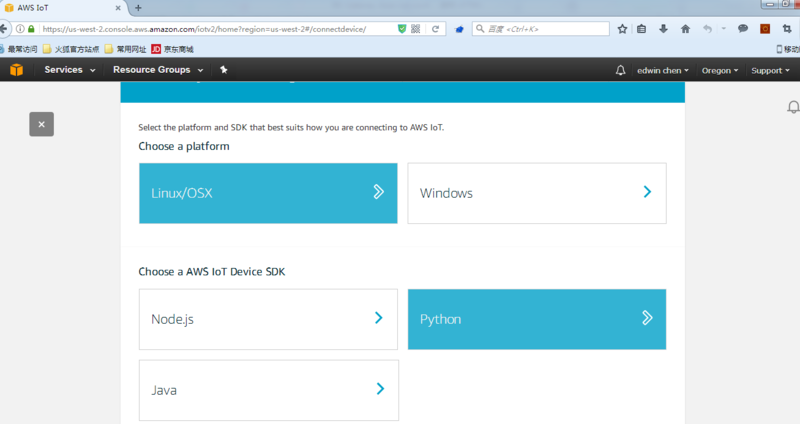Viewport: 800px width, 424px height.
Task: Click the green shield icon in the address bar
Action: [x=402, y=29]
